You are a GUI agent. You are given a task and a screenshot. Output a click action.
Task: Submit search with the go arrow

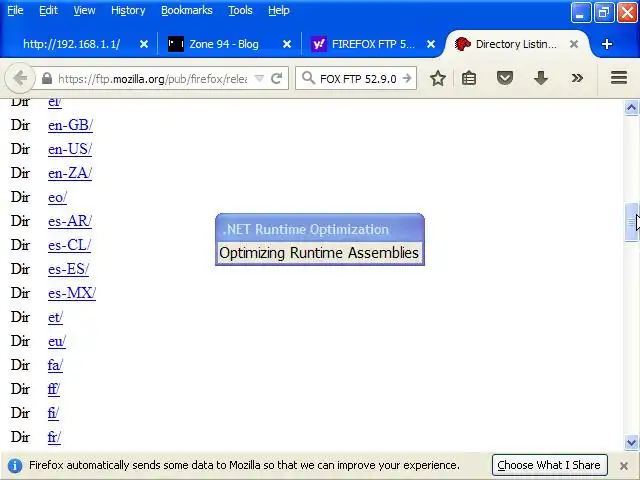tap(407, 78)
